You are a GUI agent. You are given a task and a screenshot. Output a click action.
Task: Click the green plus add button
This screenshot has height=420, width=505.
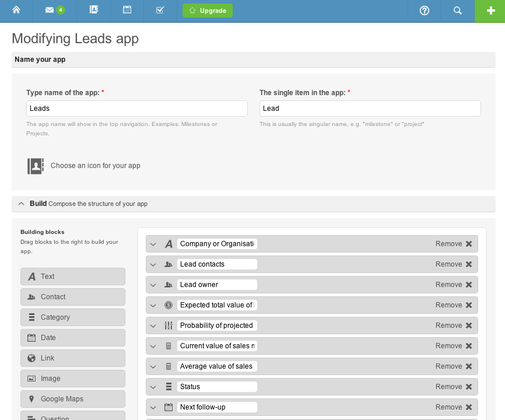coord(490,11)
